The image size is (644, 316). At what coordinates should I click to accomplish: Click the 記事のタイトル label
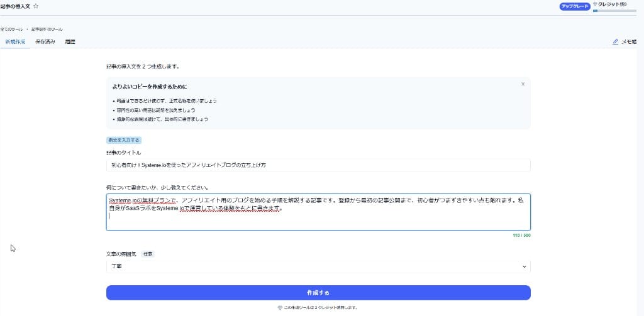point(124,153)
